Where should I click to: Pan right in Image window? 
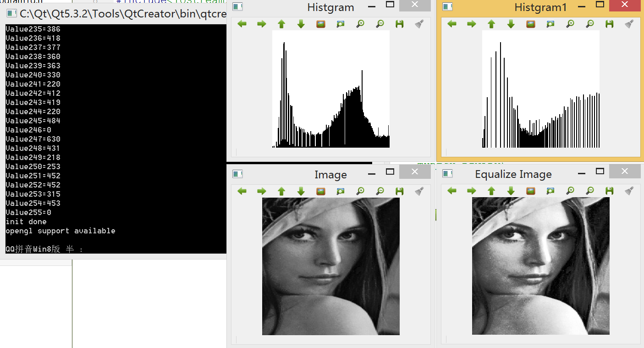pos(262,191)
